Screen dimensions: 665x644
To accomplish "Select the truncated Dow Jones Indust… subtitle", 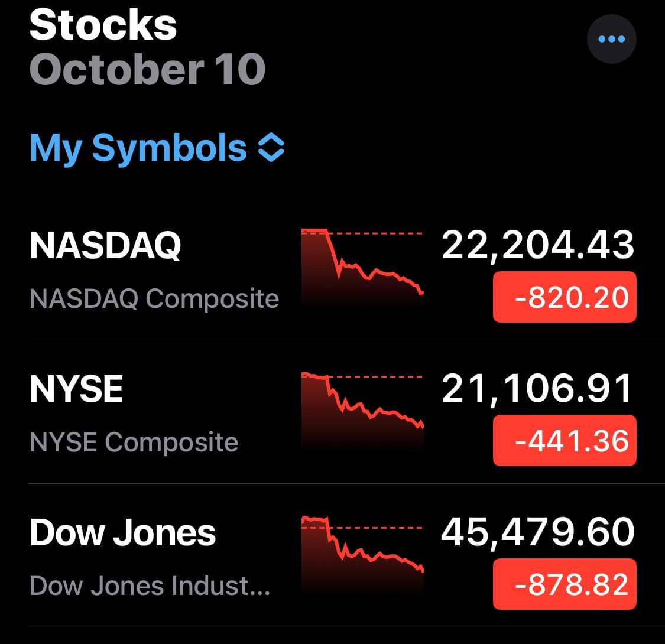I will point(150,586).
